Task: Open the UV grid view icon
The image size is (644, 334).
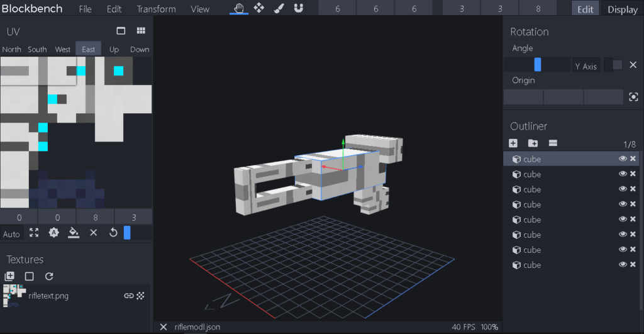Action: click(141, 31)
